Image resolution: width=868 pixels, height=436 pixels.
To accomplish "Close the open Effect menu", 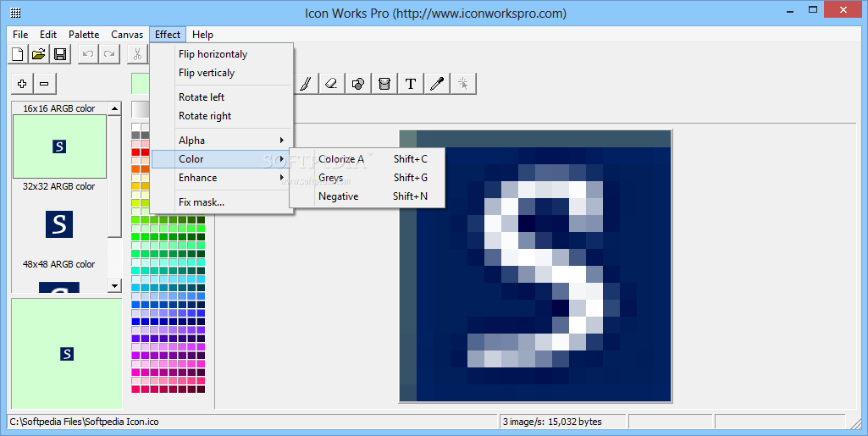I will tap(168, 35).
